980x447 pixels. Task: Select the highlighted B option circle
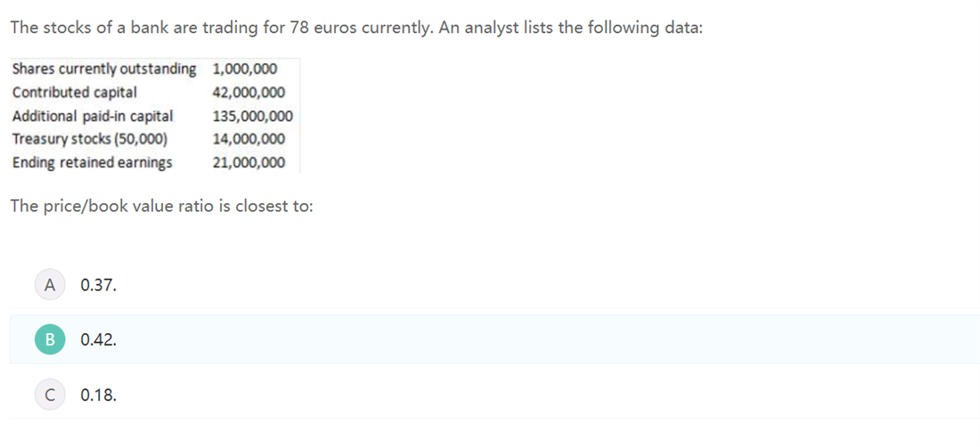point(50,339)
